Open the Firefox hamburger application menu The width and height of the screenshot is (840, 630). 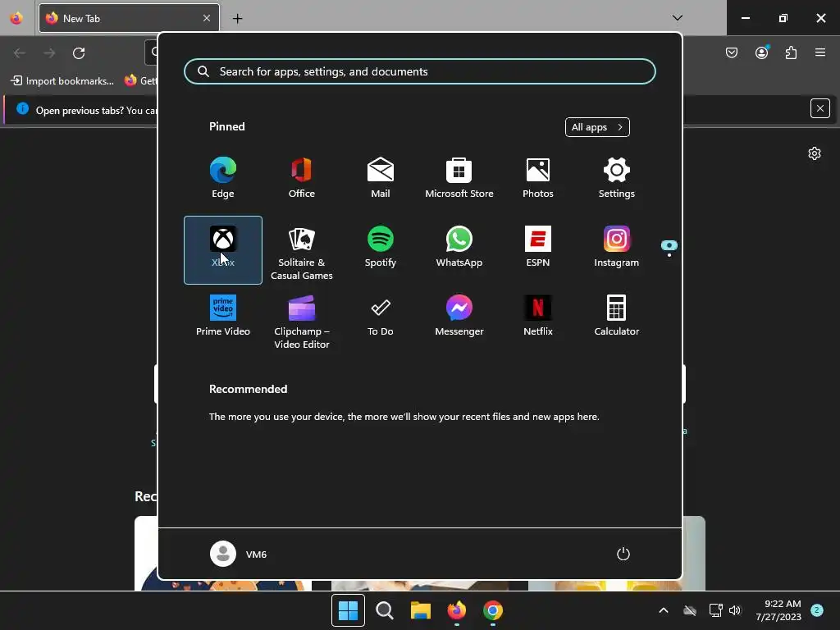click(x=820, y=52)
